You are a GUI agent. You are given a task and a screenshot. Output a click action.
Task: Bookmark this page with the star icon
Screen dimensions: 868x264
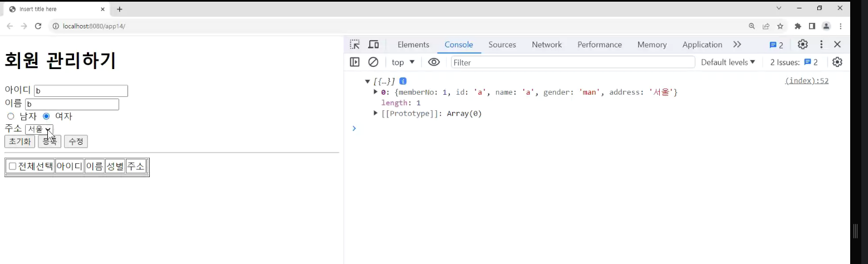click(780, 26)
